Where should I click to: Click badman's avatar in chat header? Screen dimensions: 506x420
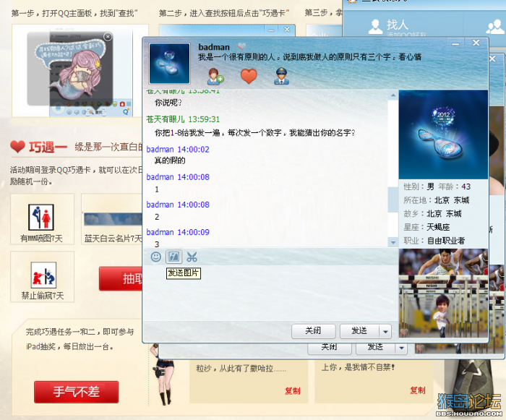[x=169, y=64]
